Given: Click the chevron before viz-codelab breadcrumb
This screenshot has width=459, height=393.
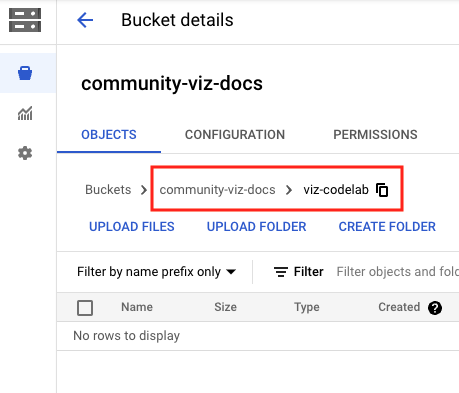Looking at the screenshot, I should (x=289, y=190).
